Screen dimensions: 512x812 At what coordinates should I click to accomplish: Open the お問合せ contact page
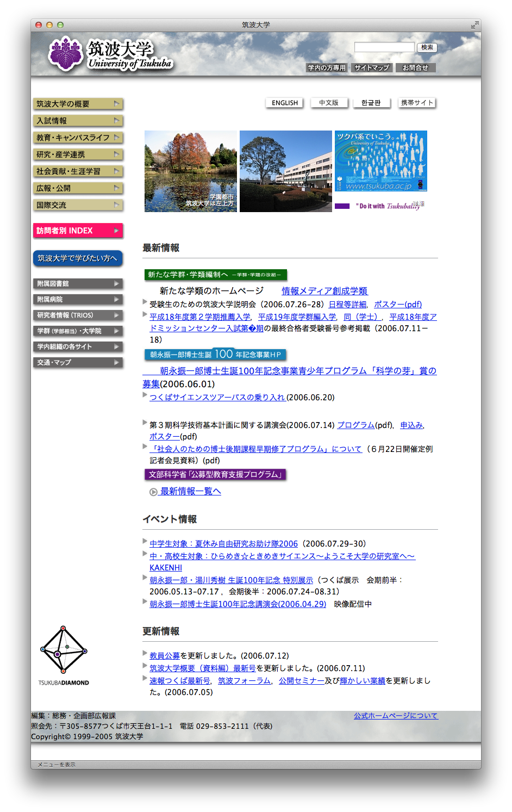[x=415, y=68]
